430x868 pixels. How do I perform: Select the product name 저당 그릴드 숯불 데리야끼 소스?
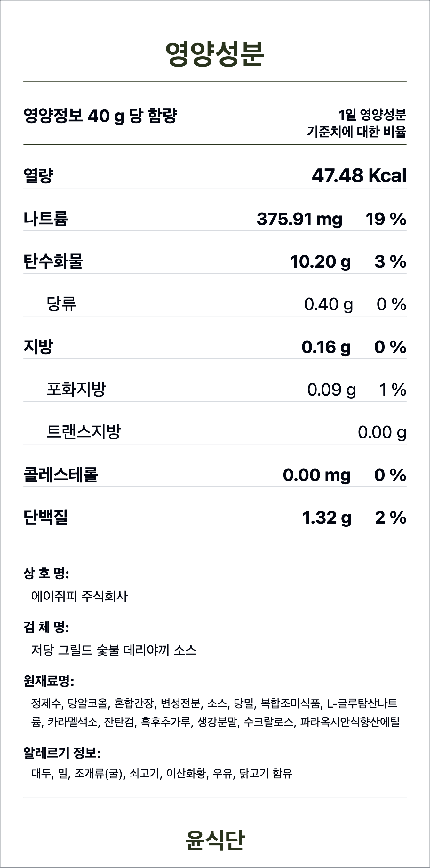click(114, 650)
